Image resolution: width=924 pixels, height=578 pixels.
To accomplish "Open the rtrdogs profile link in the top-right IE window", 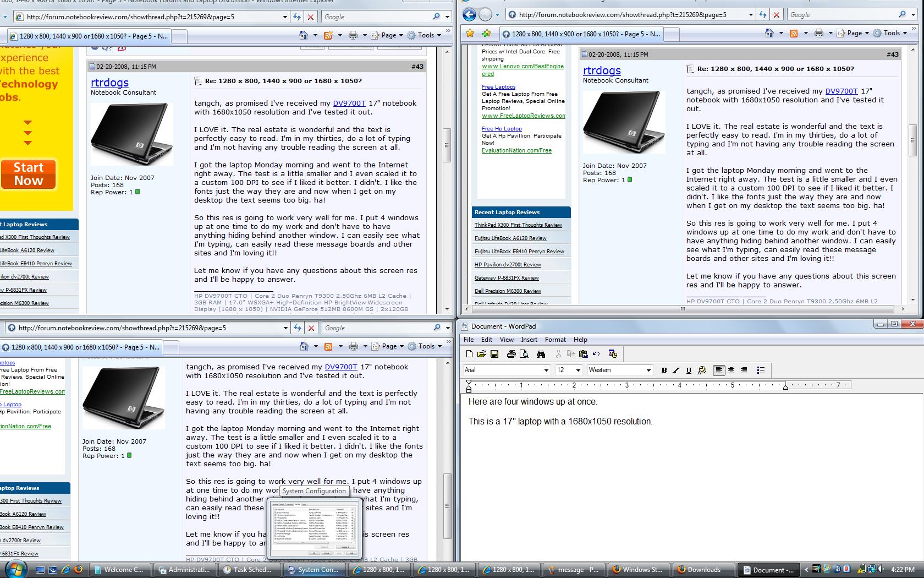I will (602, 70).
